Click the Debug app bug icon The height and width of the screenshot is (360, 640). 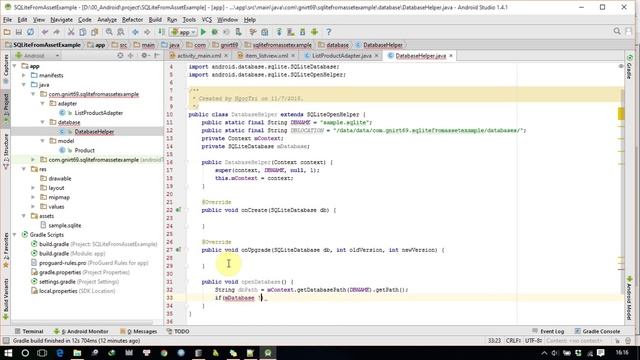pos(214,32)
